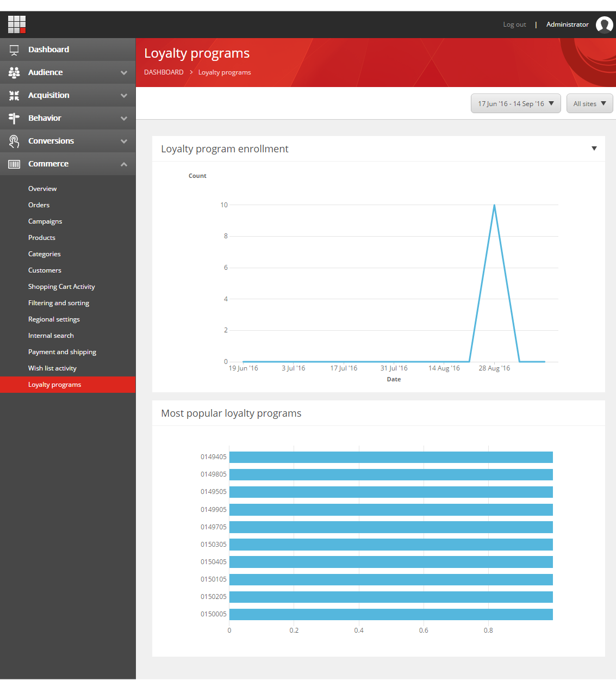Collapse the Commerce section chevron
The image size is (616, 692).
(x=124, y=164)
